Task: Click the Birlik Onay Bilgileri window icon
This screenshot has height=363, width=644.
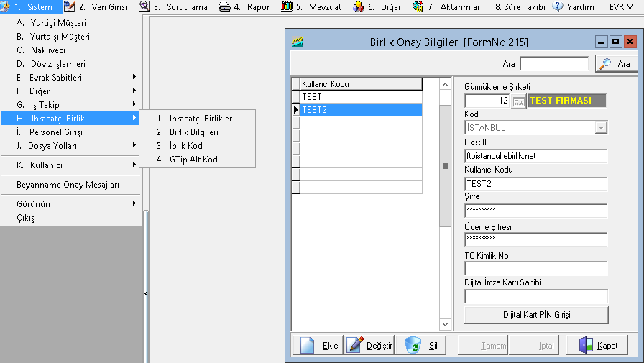Action: (298, 42)
